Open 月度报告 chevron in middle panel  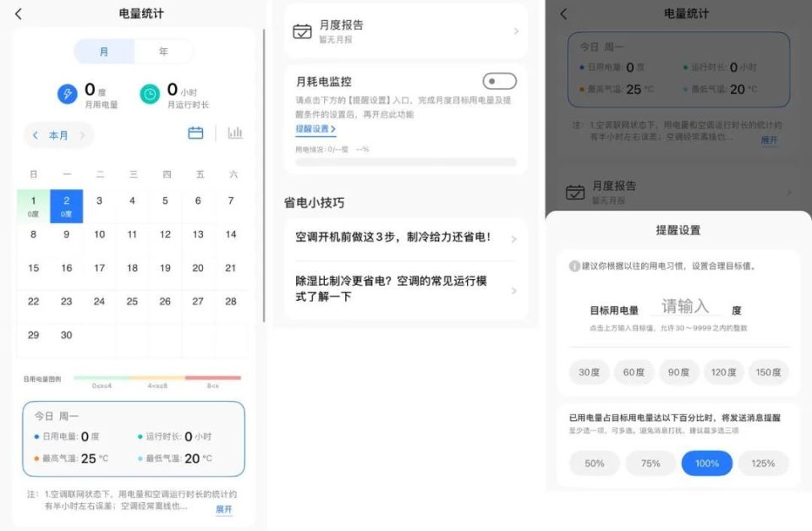[516, 31]
